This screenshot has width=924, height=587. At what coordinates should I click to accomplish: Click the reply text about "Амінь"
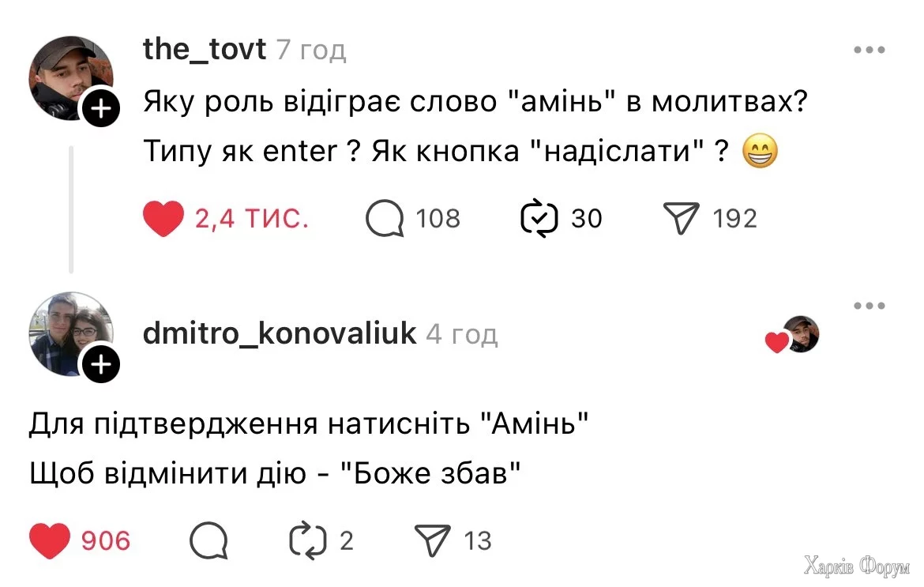[x=310, y=427]
